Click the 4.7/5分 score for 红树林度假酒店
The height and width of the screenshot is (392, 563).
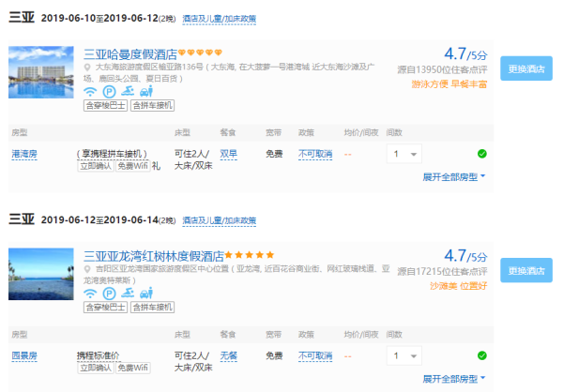(465, 256)
